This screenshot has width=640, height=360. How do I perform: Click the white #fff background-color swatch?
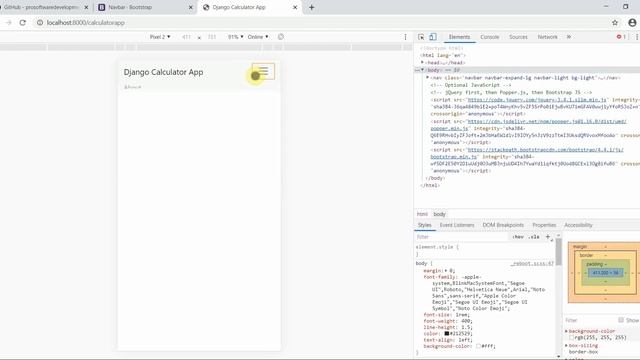(x=478, y=346)
